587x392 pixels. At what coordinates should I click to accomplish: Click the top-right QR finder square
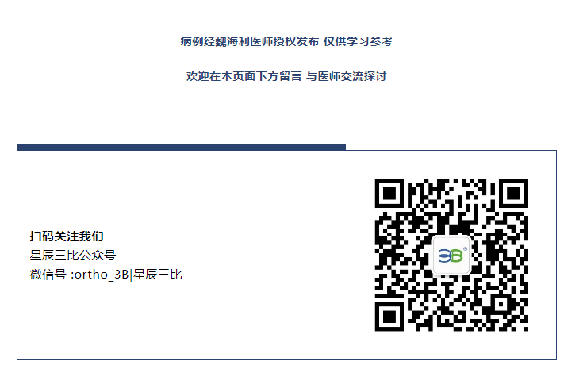coord(513,193)
